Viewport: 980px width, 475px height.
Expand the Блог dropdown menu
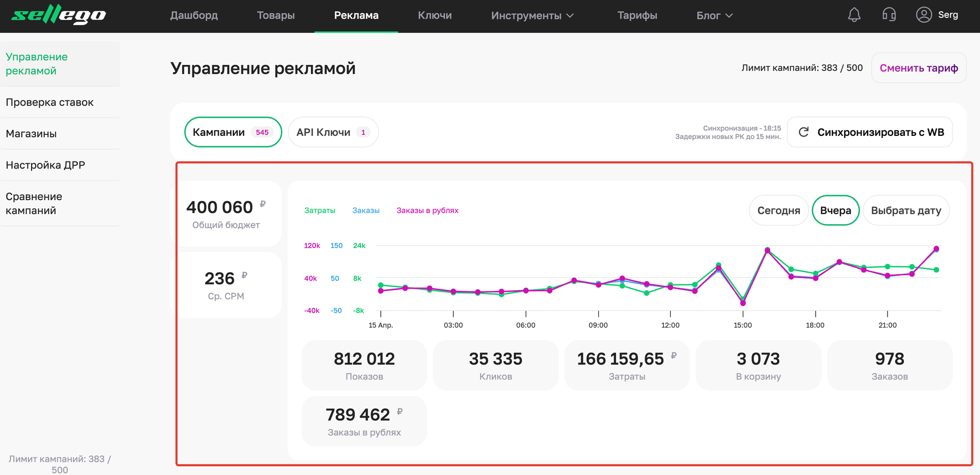click(714, 16)
